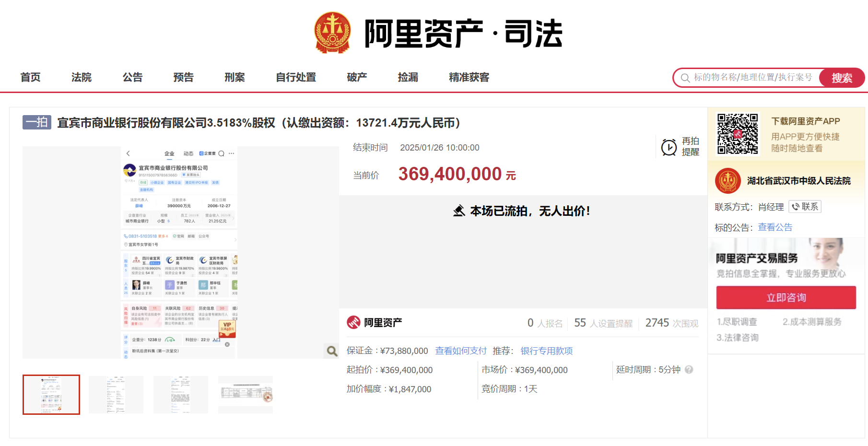Click the main company profile preview image
Viewport: 868px width, 446px height.
(179, 252)
